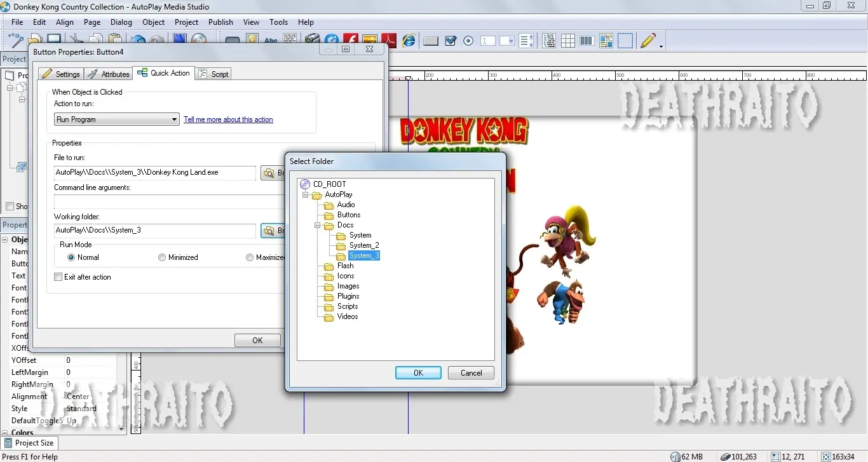Click into the Working folder field

[x=155, y=230]
